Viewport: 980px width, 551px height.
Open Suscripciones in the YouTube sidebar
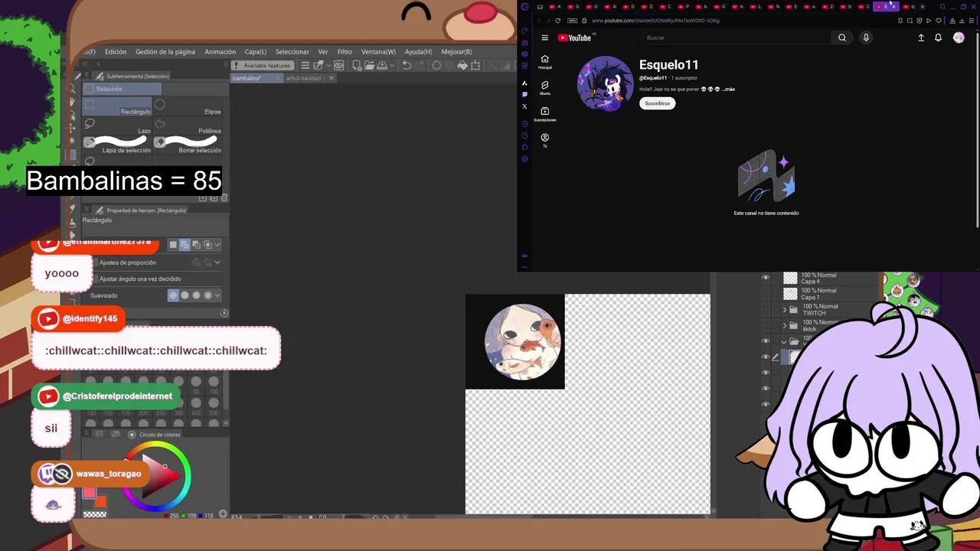click(x=544, y=114)
